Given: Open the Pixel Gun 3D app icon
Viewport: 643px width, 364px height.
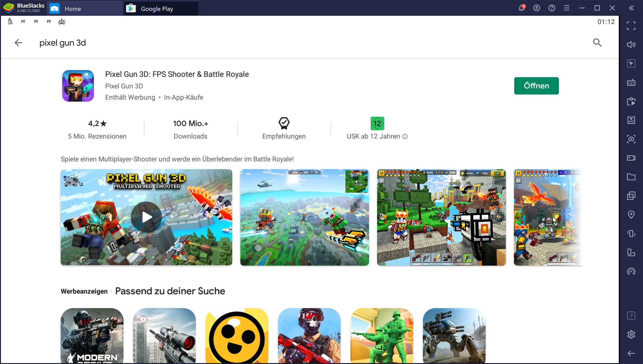Looking at the screenshot, I should [78, 86].
